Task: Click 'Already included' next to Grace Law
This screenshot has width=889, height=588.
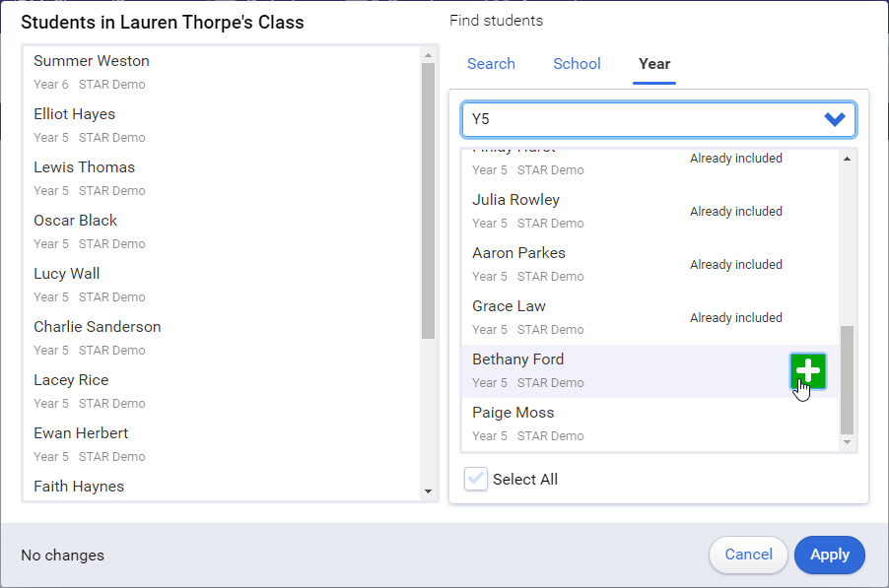Action: [x=736, y=318]
